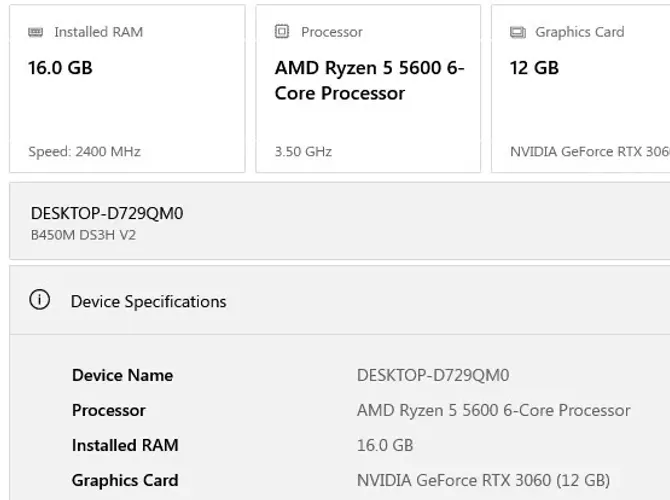Select the Installed RAM card label
Screen dimensions: 670x500
(99, 32)
